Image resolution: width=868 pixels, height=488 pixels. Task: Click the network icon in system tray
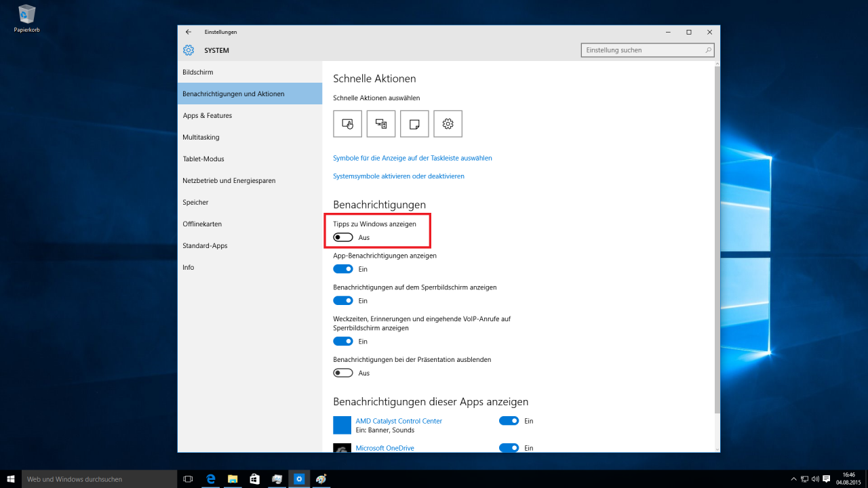tap(804, 479)
